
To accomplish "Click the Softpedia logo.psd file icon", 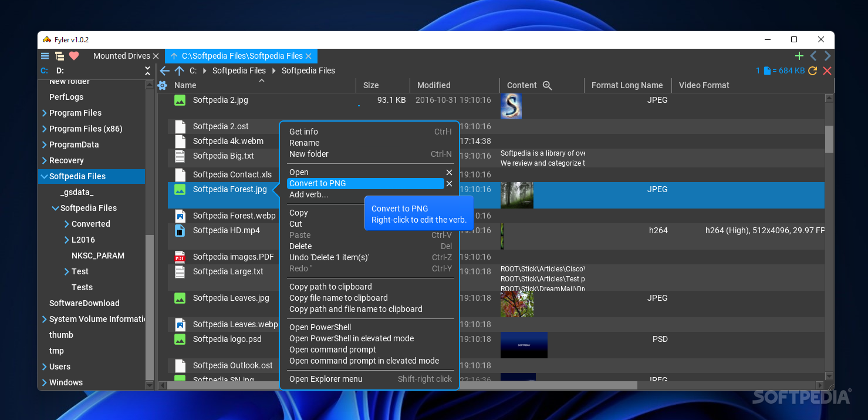I will pos(180,339).
